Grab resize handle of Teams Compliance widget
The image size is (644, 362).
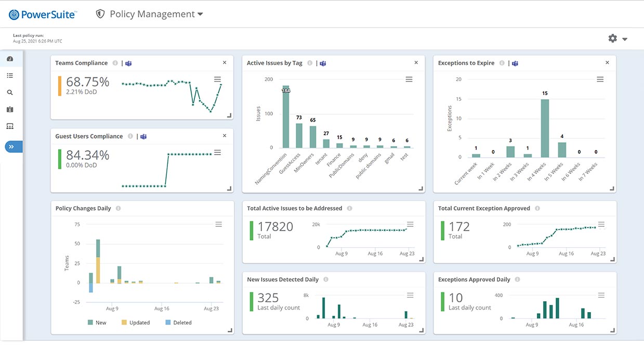229,115
